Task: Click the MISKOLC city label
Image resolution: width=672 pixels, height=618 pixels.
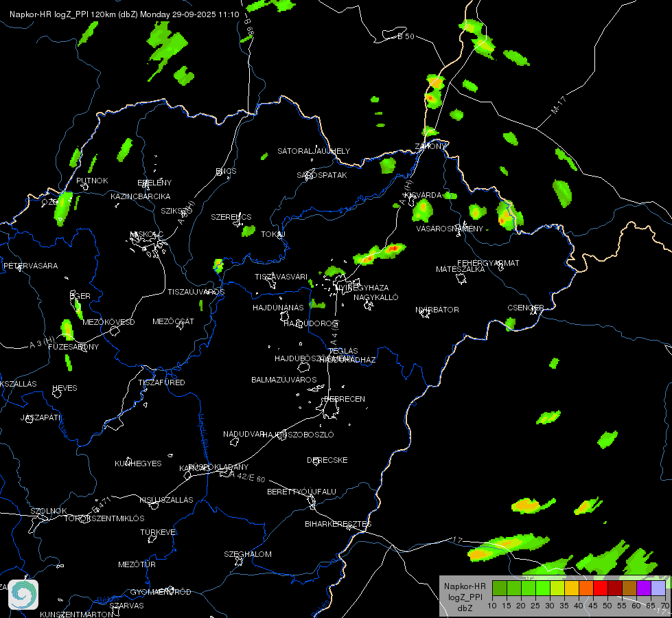Action: point(147,234)
